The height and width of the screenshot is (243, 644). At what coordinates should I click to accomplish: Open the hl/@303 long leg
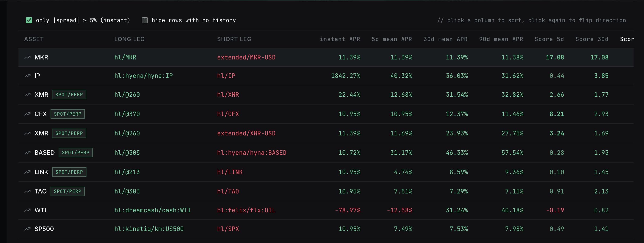[x=127, y=192]
